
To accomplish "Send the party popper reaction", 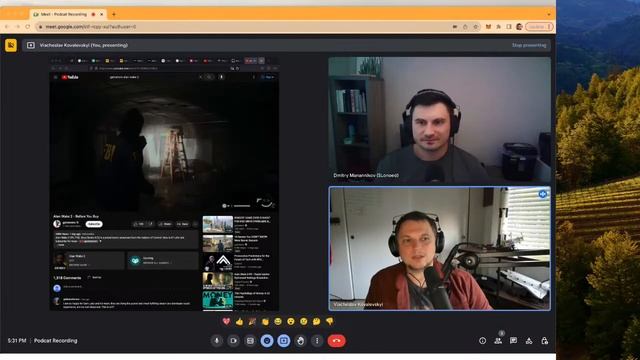I will [252, 321].
